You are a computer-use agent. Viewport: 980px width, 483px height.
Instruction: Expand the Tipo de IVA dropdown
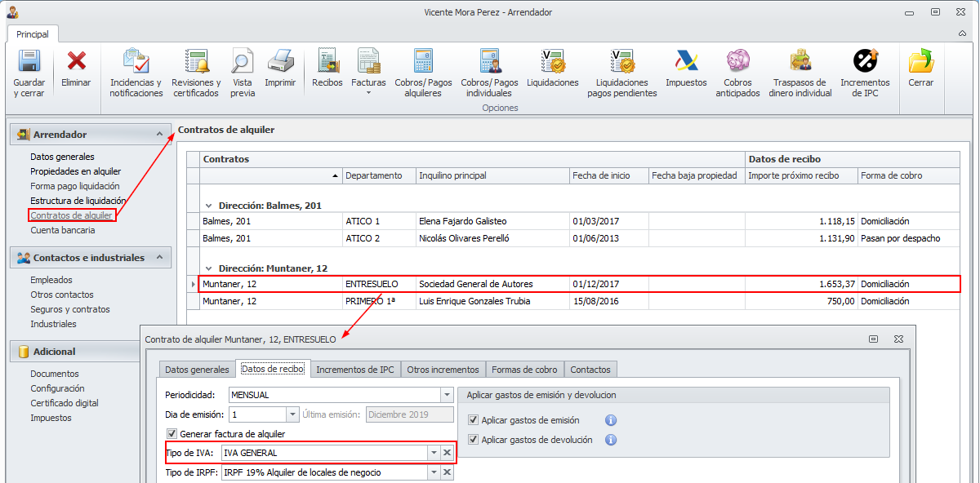pos(434,453)
